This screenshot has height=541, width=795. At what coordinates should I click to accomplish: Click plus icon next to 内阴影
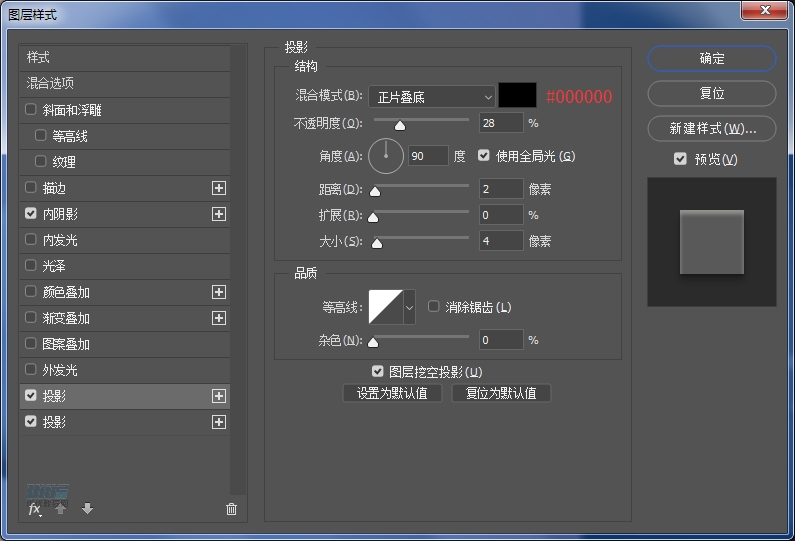pyautogui.click(x=219, y=214)
